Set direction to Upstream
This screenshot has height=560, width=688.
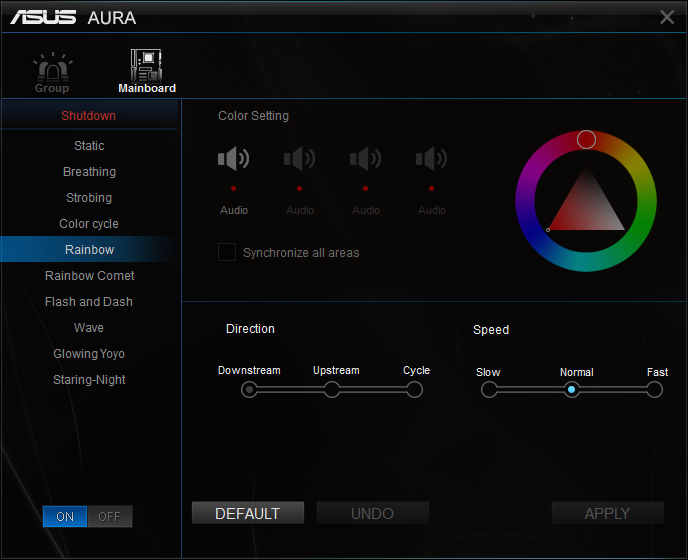[332, 390]
